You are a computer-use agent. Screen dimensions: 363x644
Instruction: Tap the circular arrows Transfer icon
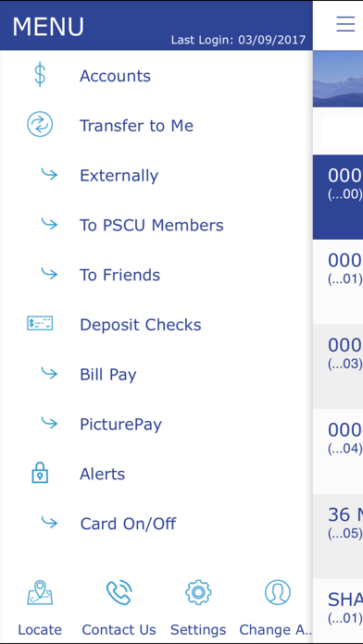click(40, 124)
